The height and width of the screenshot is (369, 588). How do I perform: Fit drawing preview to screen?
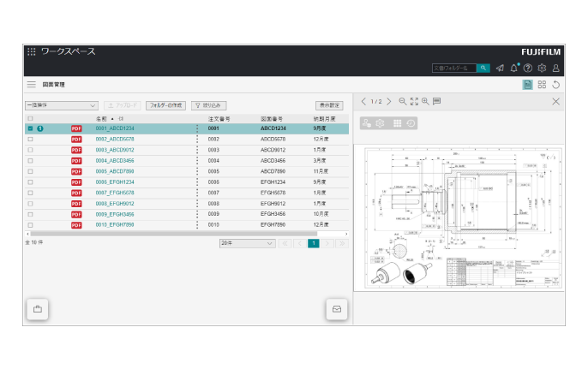[x=414, y=101]
